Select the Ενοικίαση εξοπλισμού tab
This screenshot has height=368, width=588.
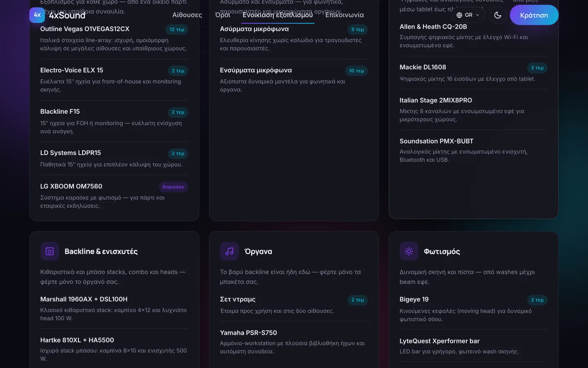pyautogui.click(x=278, y=15)
